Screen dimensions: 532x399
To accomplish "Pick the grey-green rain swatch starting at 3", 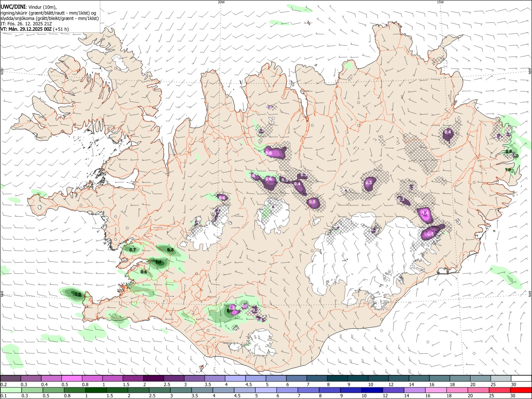I will 181,390.
